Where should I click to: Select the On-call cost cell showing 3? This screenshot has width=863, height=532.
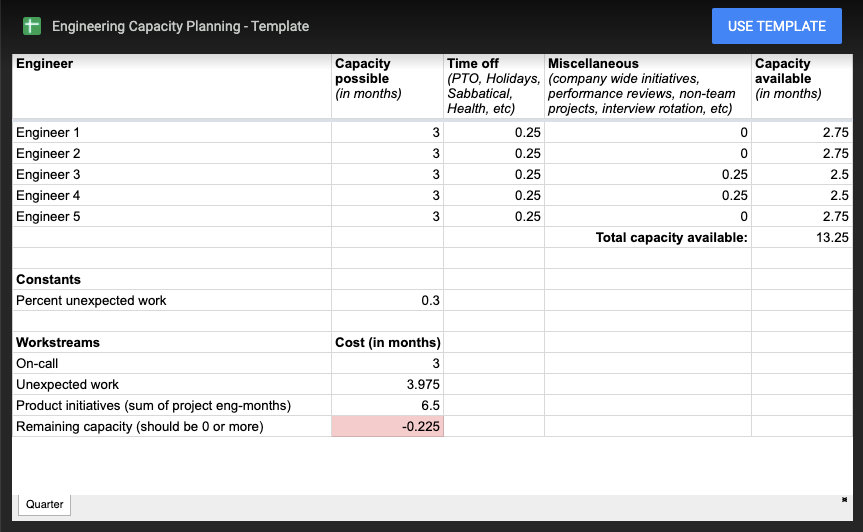tap(387, 363)
